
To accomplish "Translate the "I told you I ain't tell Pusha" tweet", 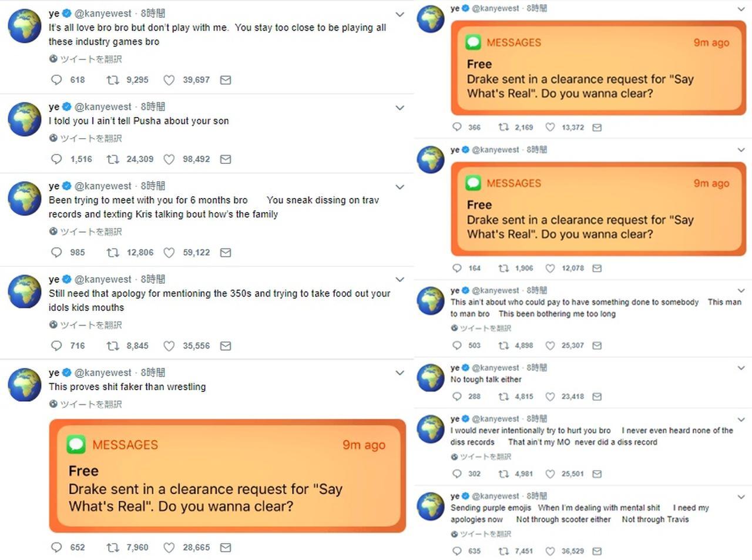I will (86, 139).
